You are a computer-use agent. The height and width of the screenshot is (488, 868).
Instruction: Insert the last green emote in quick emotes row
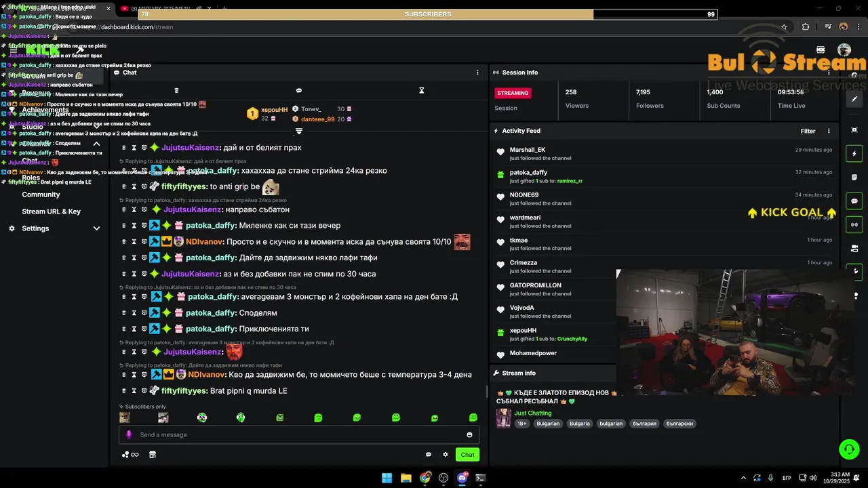pos(473,418)
